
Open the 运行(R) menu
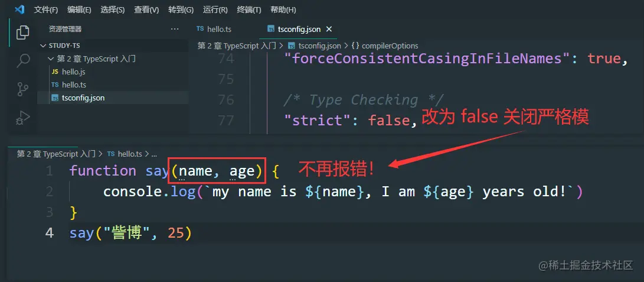[215, 10]
